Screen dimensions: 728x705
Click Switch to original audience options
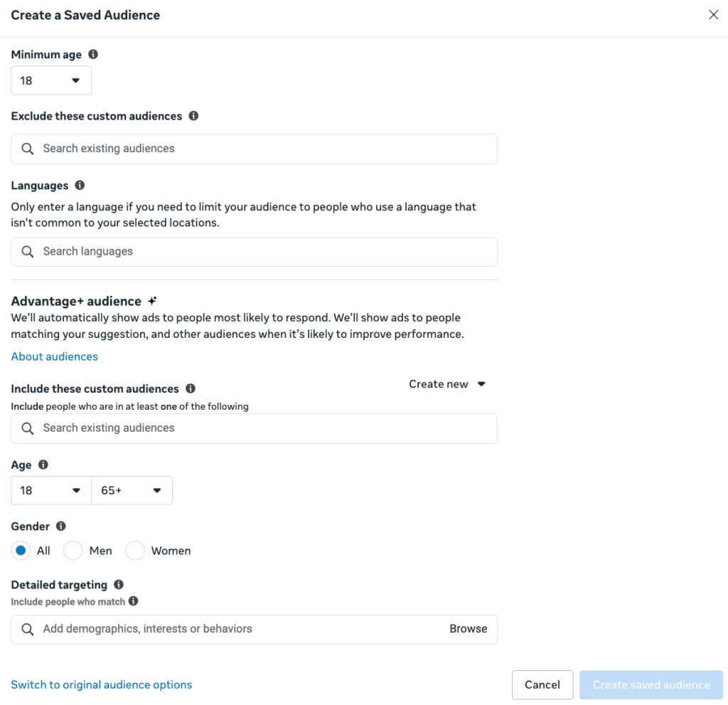point(101,684)
